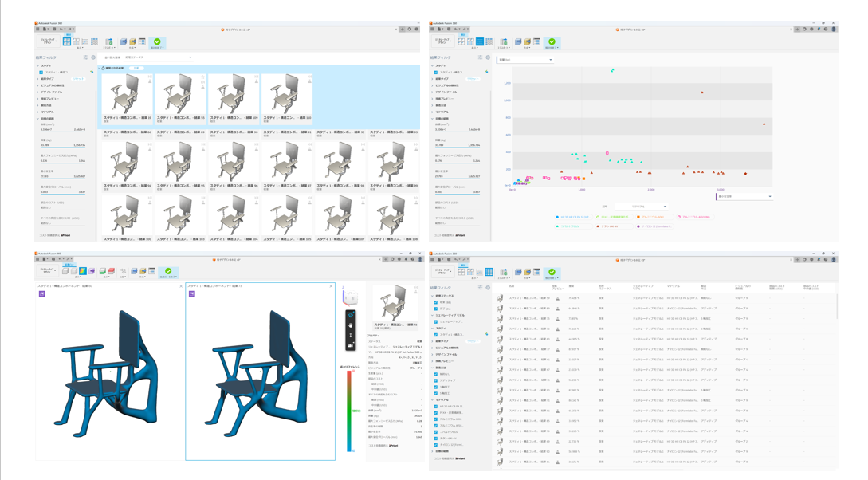Click mass (kg) range slider in top-left filter
Screen dimensions: 868x480
[x=63, y=148]
